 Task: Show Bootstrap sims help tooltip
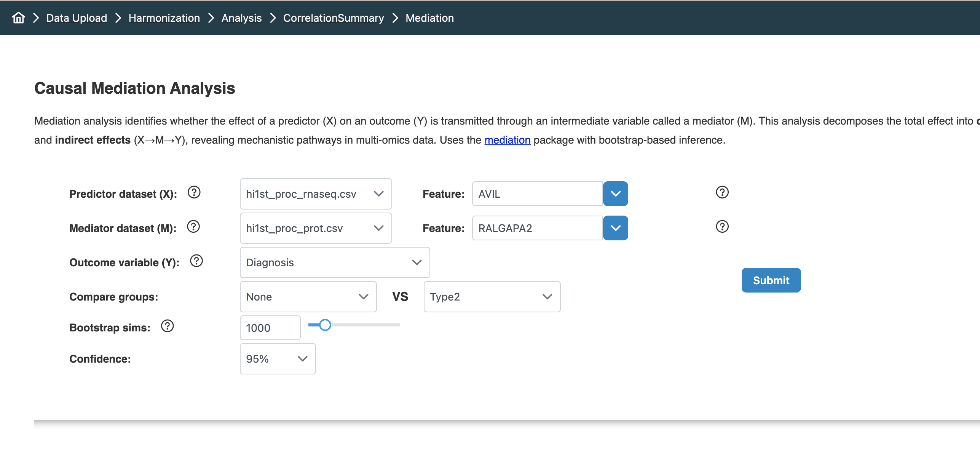pyautogui.click(x=168, y=326)
